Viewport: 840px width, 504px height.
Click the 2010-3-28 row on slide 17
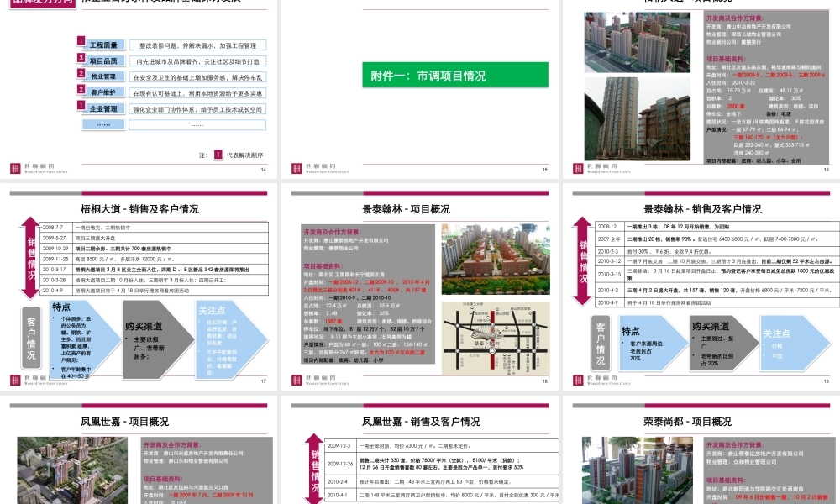pyautogui.click(x=155, y=280)
